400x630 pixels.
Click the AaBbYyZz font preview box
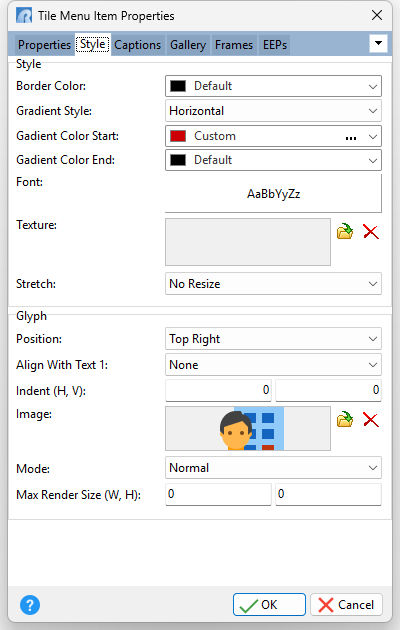click(x=273, y=193)
